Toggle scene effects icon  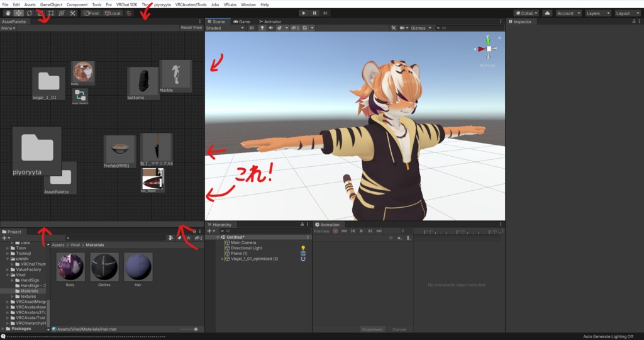(279, 28)
